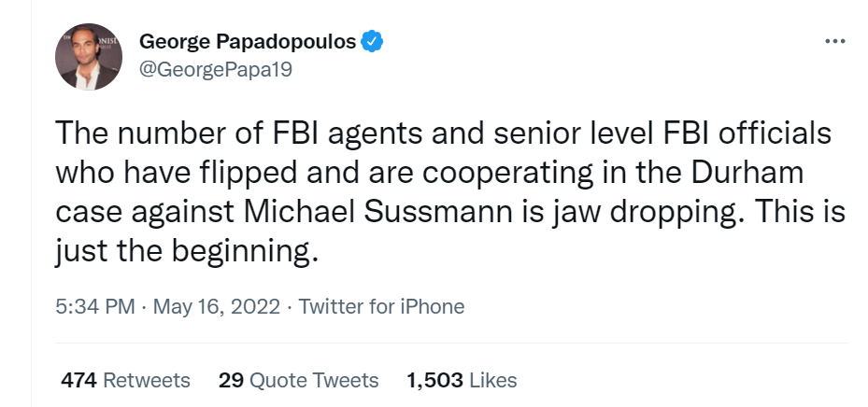Viewport: 868px width, 407px height.
Task: Open George Papadopoulos profile avatar photo
Action: click(89, 56)
